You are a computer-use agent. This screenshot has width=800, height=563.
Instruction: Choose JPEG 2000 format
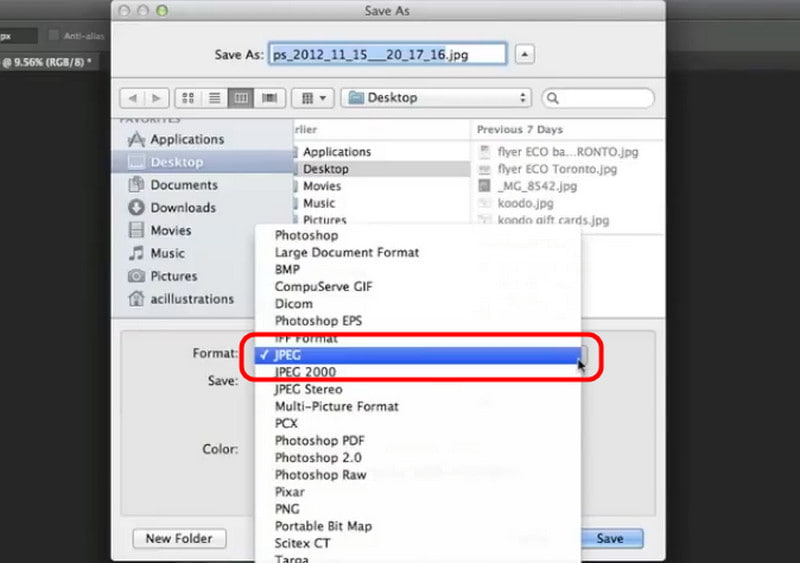click(x=417, y=372)
